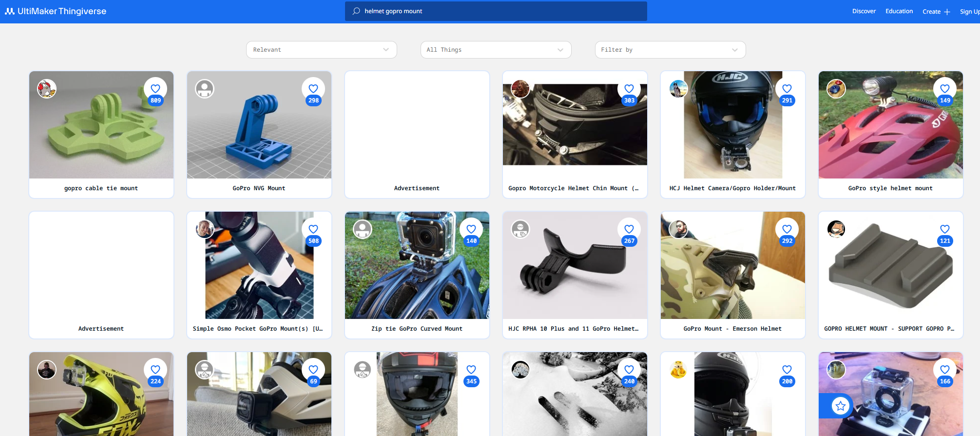
Task: View the green cable tie mount thumbnail
Action: coord(101,125)
